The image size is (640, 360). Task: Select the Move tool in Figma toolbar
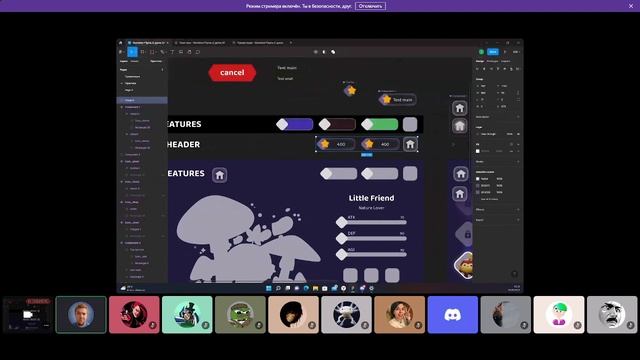point(132,52)
